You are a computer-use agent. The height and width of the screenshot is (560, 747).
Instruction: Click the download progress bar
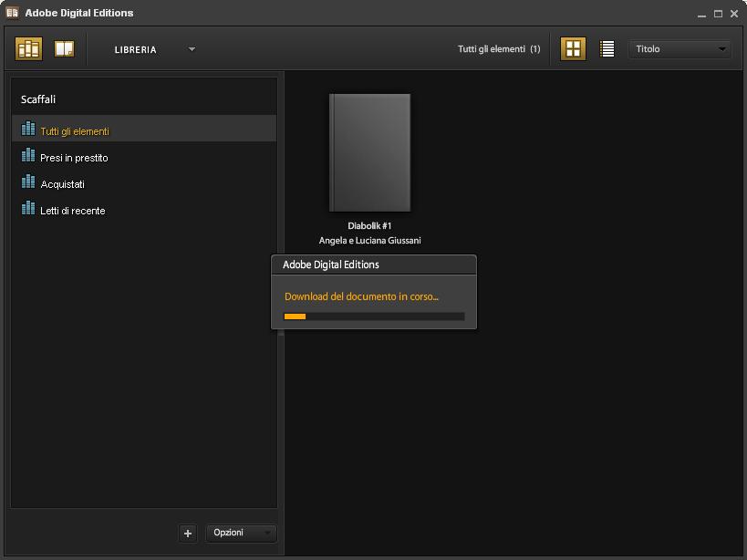[374, 316]
